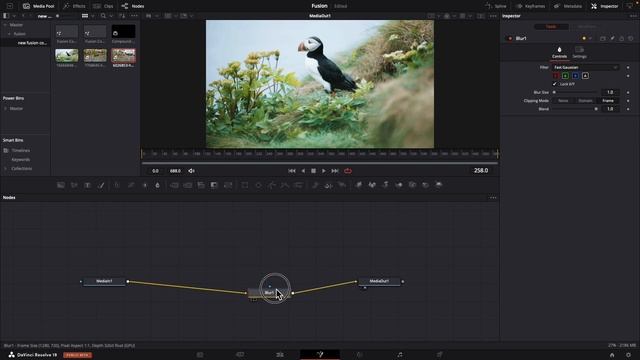
Task: Open Nodes panel three-dot options
Action: 493,198
